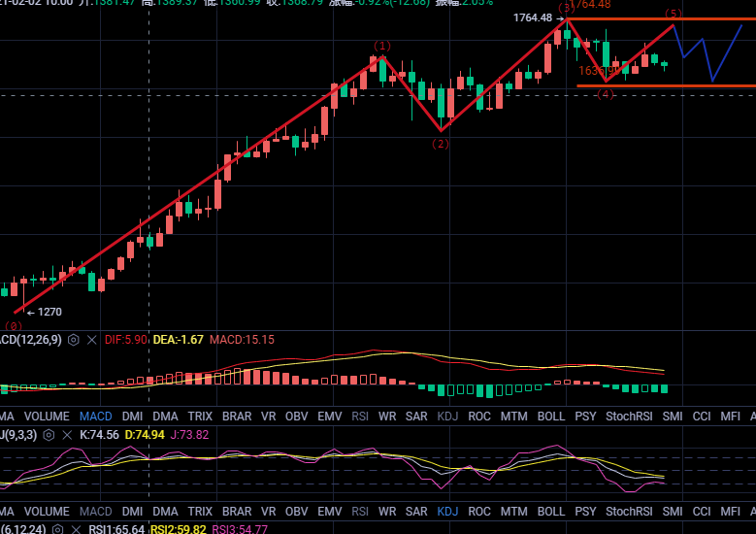Switch MACD panel to VOLUME tab

(47, 416)
